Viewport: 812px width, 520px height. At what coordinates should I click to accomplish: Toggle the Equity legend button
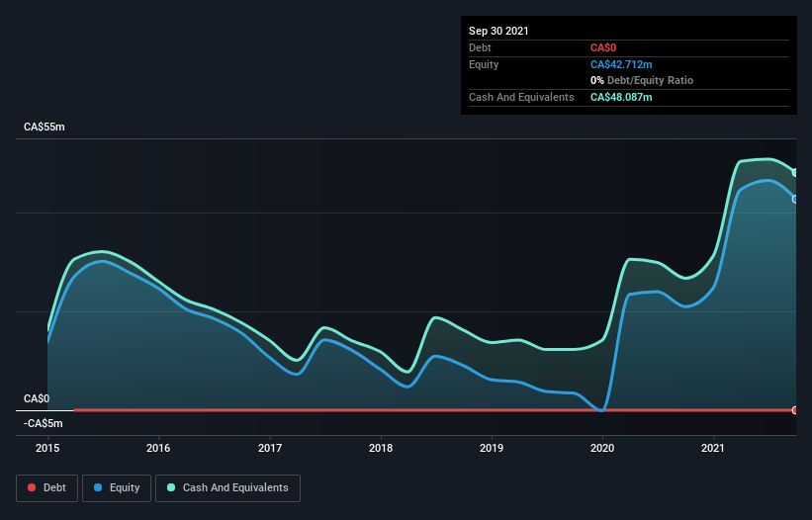coord(117,488)
